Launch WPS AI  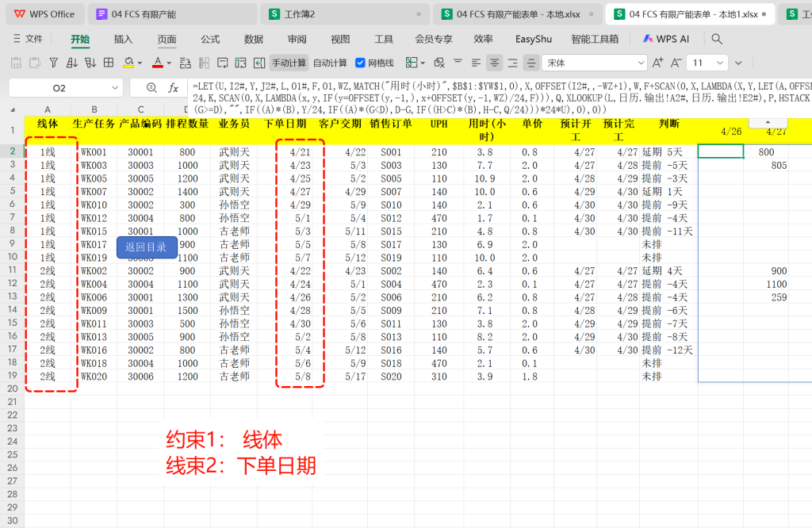click(666, 39)
